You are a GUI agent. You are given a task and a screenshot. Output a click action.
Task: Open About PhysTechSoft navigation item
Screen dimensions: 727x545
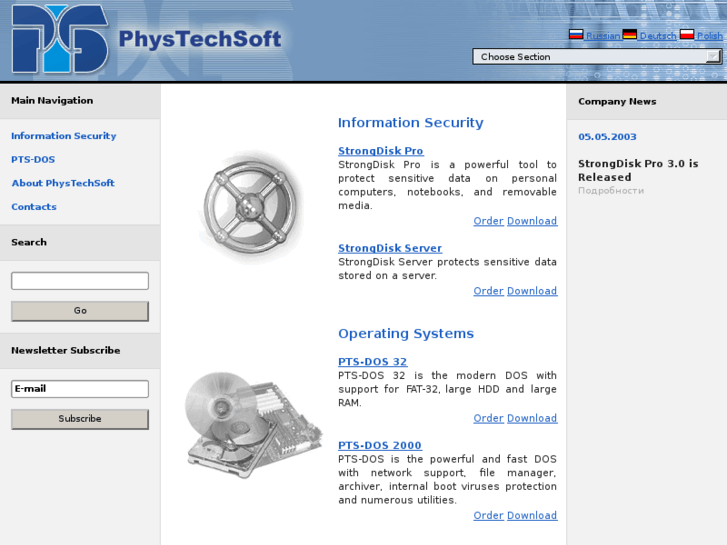pos(63,183)
